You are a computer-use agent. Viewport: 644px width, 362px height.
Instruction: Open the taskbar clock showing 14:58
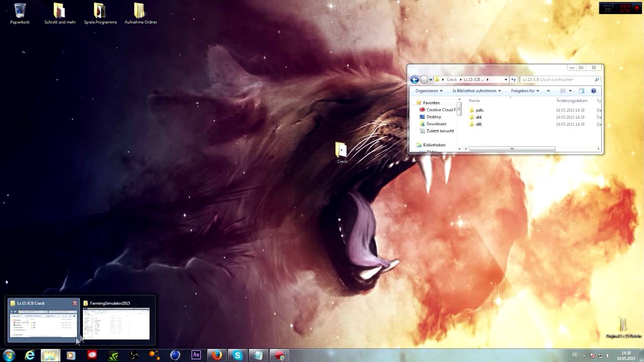point(626,355)
